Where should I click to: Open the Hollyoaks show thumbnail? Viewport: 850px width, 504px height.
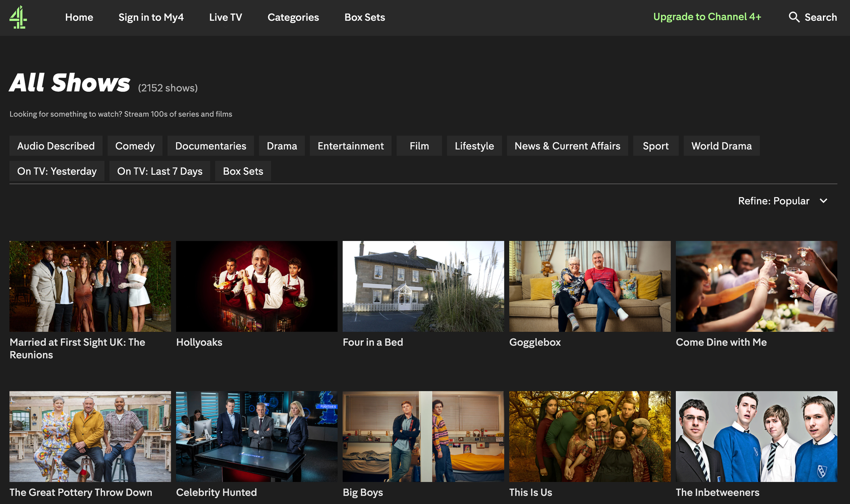pyautogui.click(x=257, y=286)
